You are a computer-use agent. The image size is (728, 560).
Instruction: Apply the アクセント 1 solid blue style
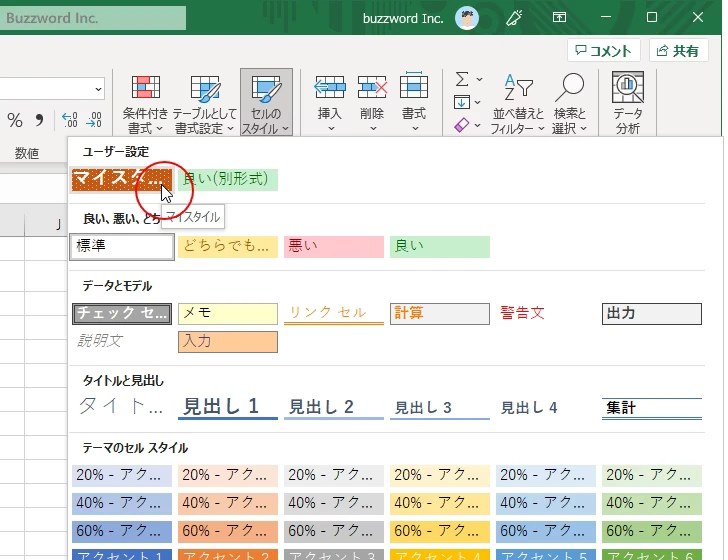(x=122, y=554)
